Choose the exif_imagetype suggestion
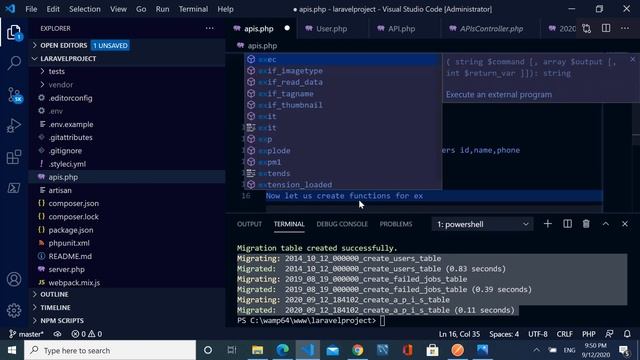 pos(342,71)
